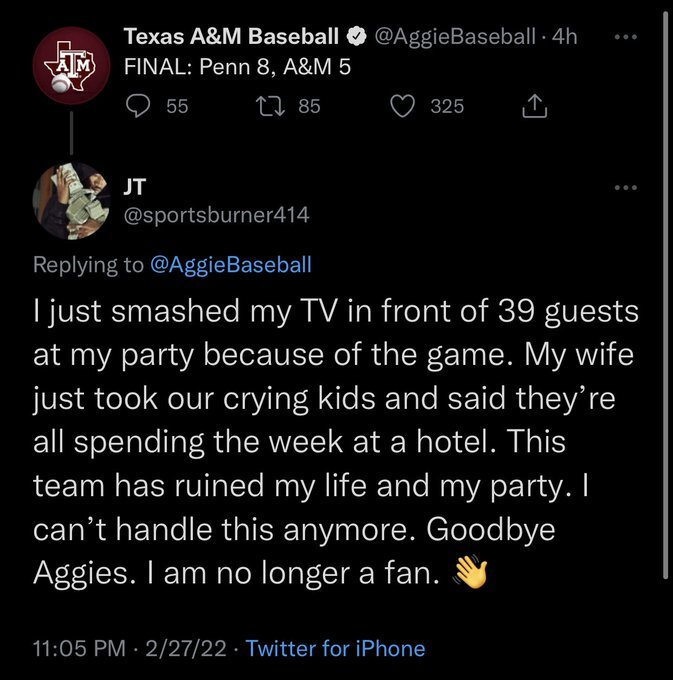Click the 4h timestamp on the top tweet
The width and height of the screenshot is (673, 680).
click(565, 38)
